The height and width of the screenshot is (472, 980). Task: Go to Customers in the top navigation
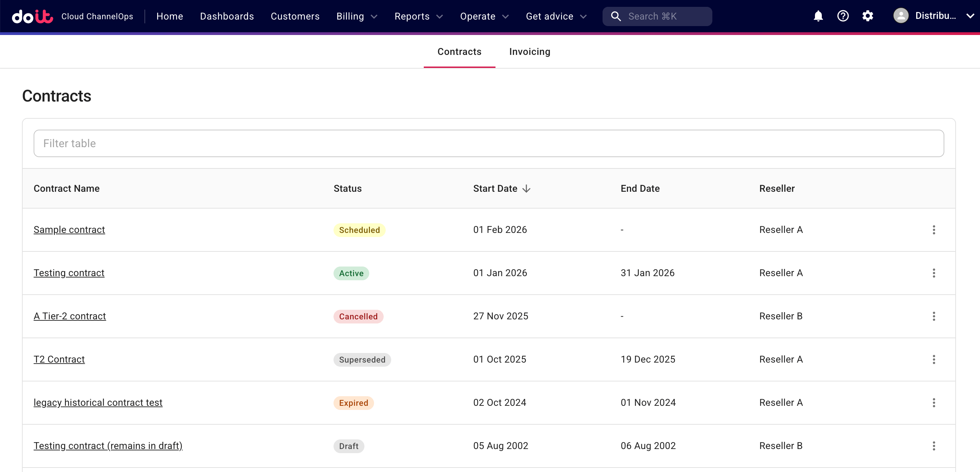[295, 16]
